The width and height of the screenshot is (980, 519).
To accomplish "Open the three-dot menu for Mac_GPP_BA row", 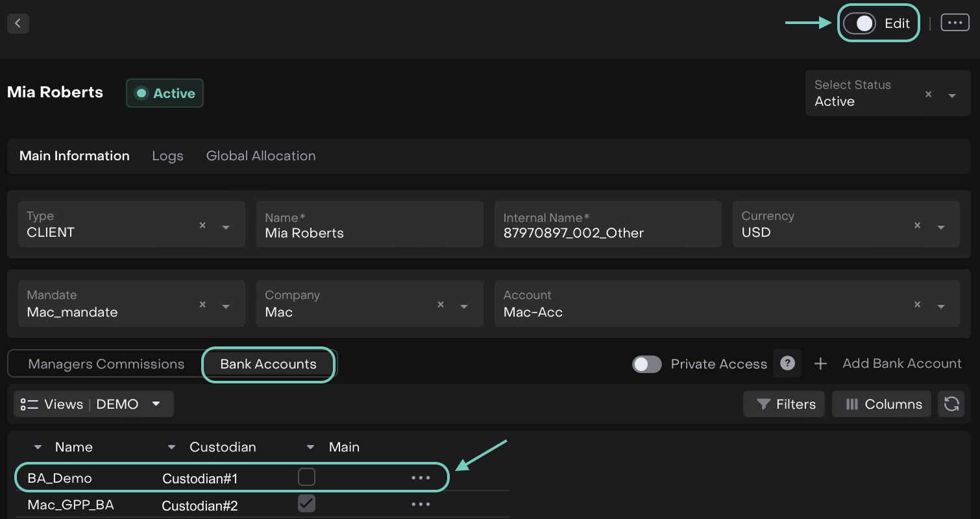I will (421, 504).
